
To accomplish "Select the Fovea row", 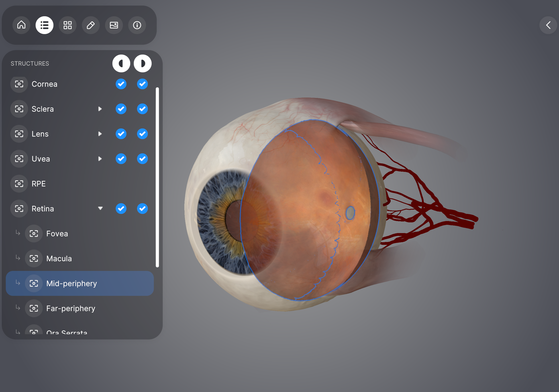I will 80,234.
